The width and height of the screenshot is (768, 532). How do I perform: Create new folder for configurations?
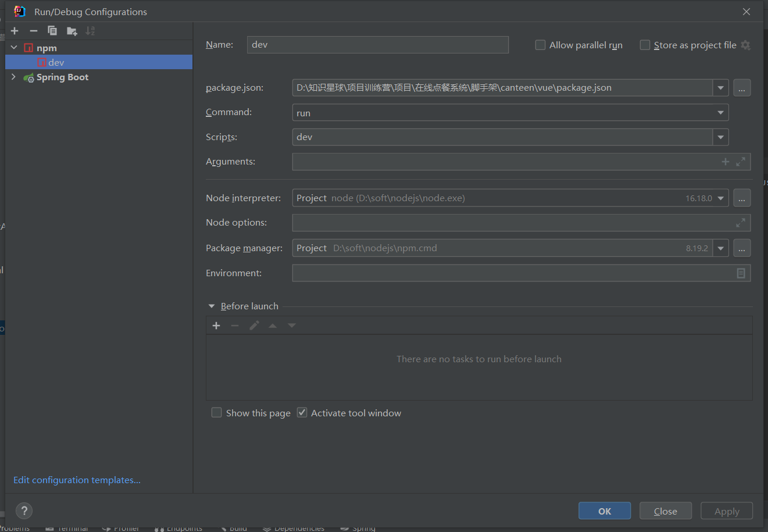72,31
